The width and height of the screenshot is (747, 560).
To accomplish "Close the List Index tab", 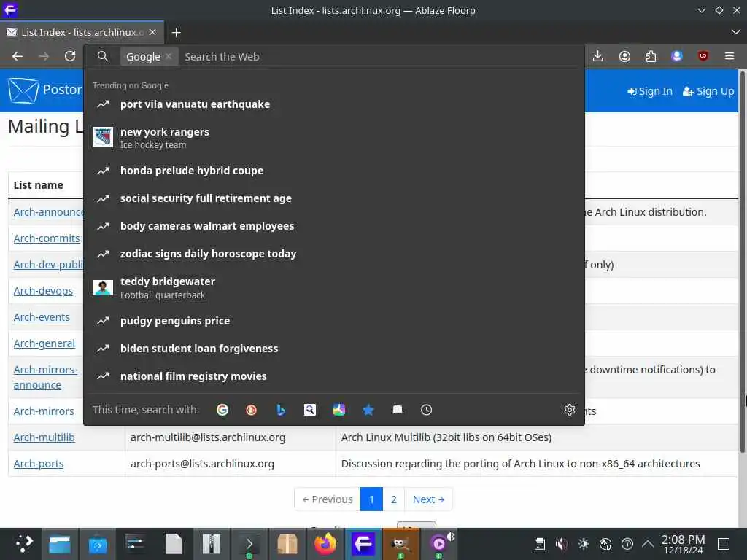I will (152, 32).
